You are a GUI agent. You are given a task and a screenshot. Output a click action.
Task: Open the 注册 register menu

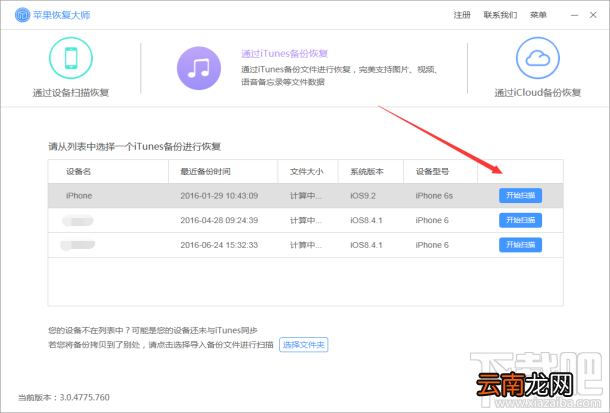pos(462,15)
